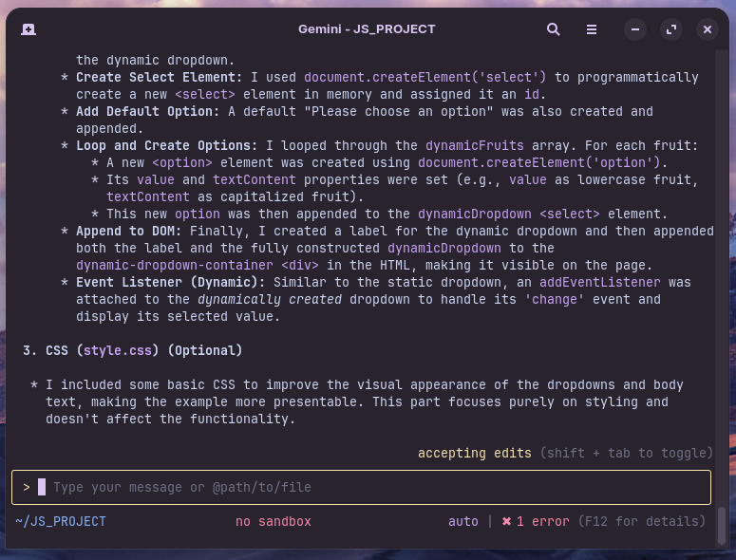Click the "1 error" status text
Screen dimensions: 736x560
coord(543,521)
